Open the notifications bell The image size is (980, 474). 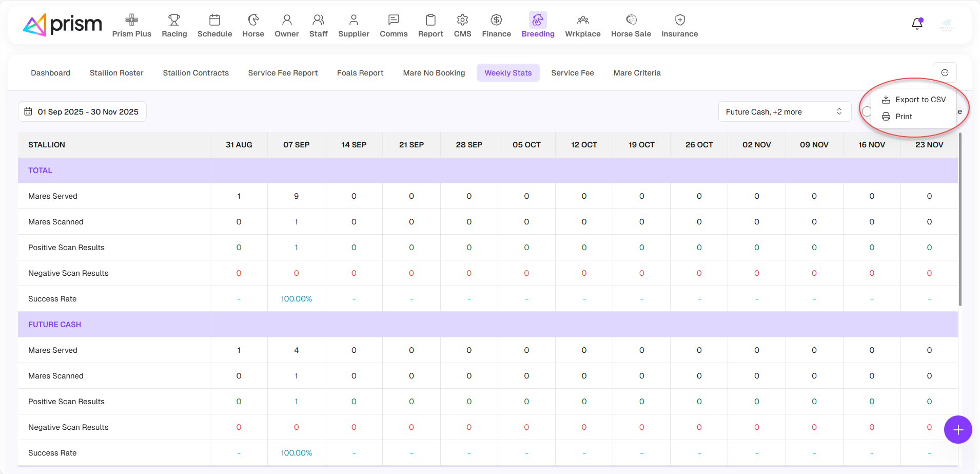[917, 24]
